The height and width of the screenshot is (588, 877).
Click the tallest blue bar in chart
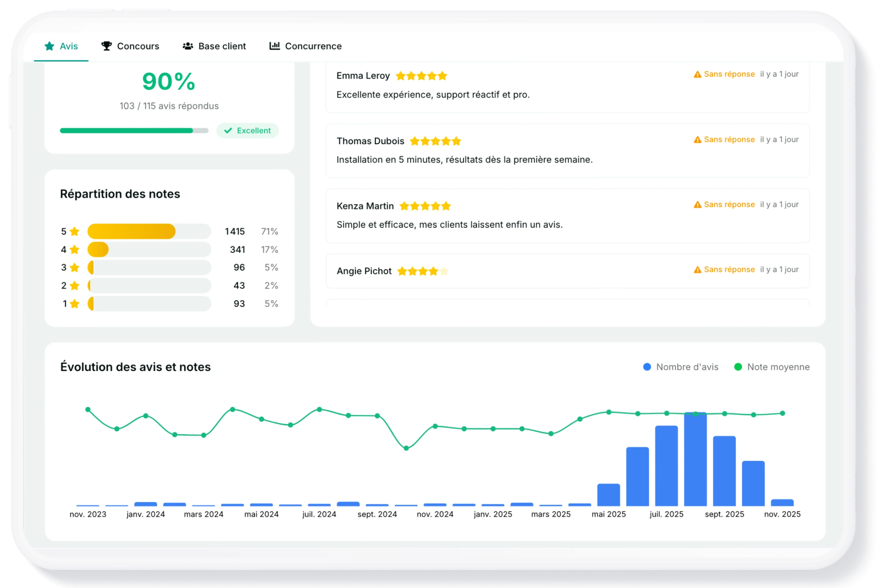click(695, 459)
